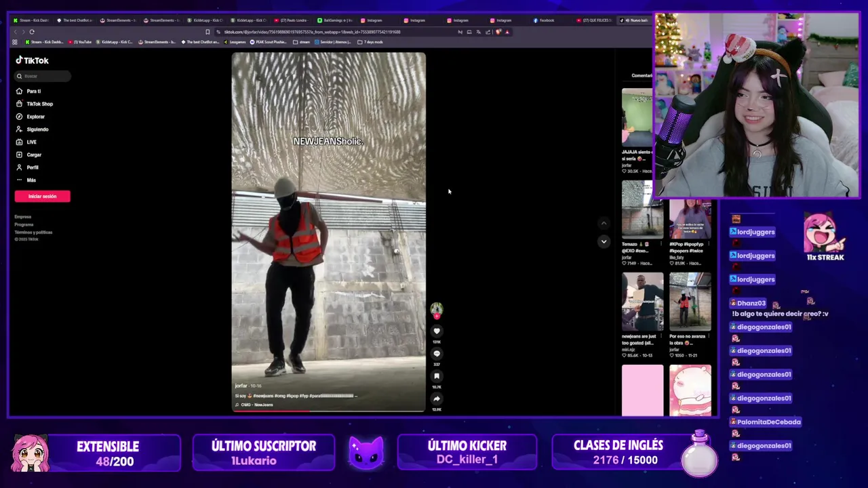Switch to the Comentarios tab

(x=642, y=75)
